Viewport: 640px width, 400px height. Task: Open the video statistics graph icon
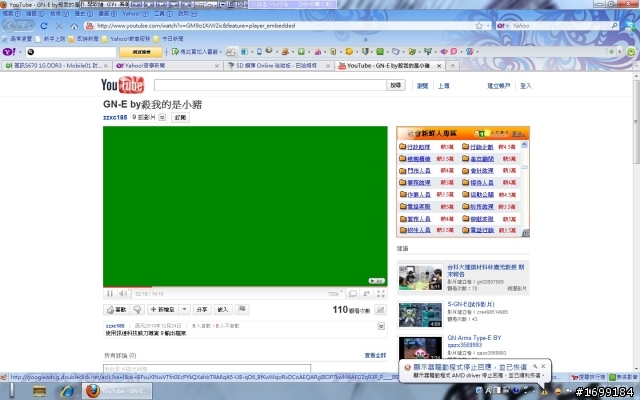coord(380,310)
